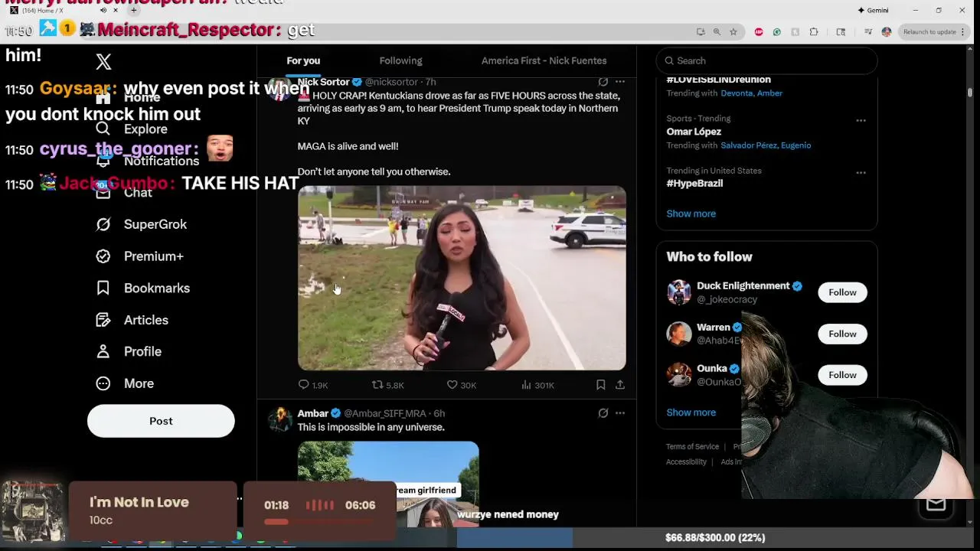This screenshot has width=980, height=551.
Task: Open more options on Ambar's post
Action: [x=620, y=413]
